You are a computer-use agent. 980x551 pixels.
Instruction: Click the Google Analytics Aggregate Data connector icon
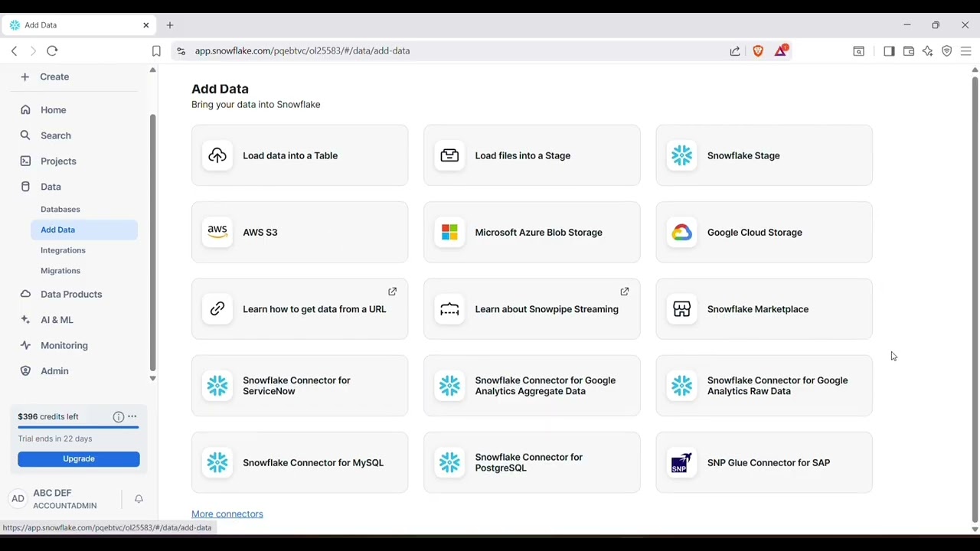449,386
